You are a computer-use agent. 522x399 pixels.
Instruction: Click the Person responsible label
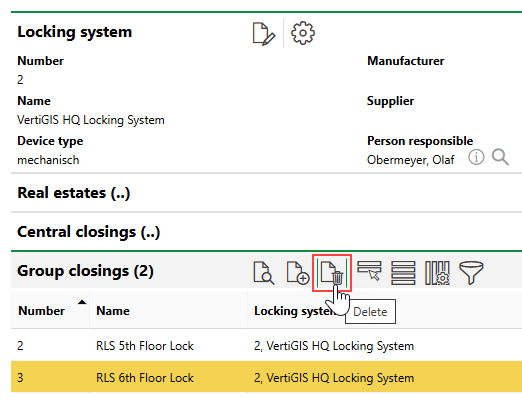pos(420,141)
